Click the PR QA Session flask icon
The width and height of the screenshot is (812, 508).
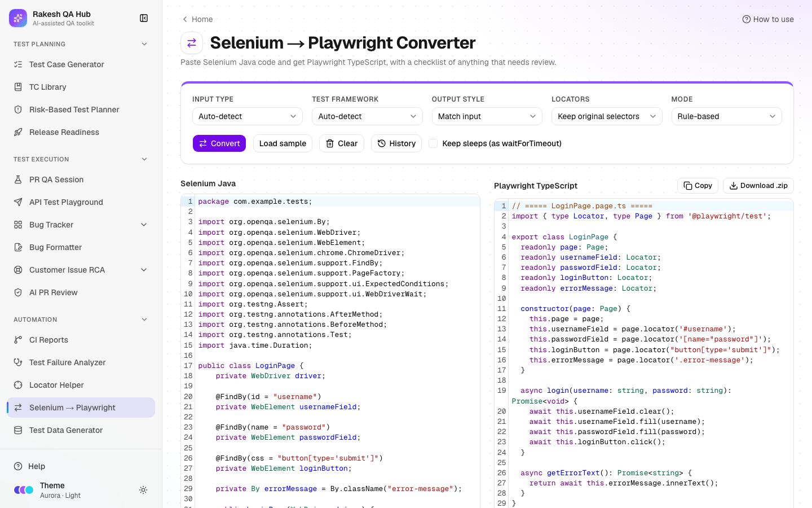pyautogui.click(x=18, y=179)
